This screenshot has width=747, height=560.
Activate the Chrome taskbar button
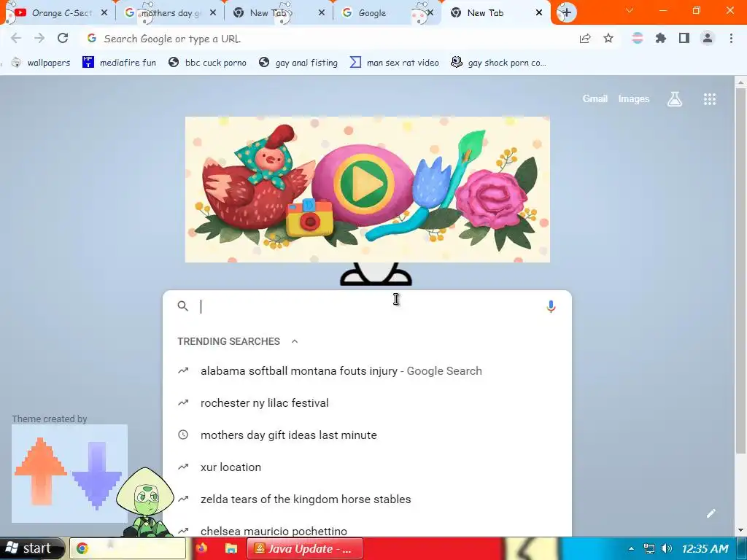click(x=128, y=548)
